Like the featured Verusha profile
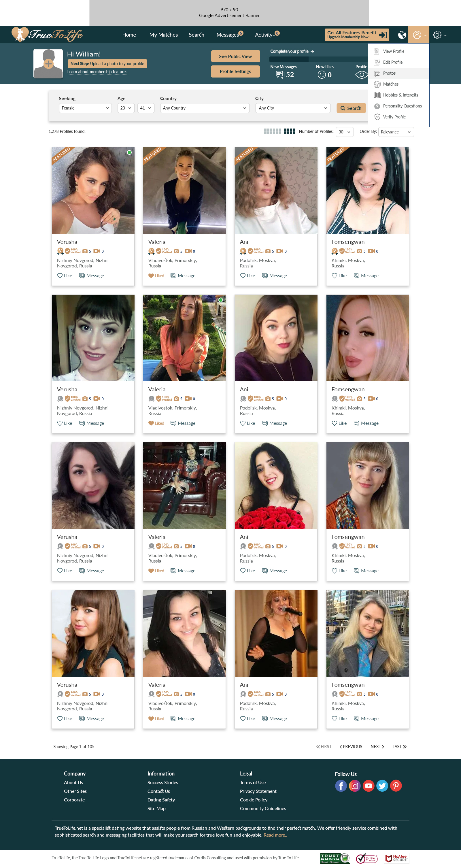 pyautogui.click(x=64, y=276)
